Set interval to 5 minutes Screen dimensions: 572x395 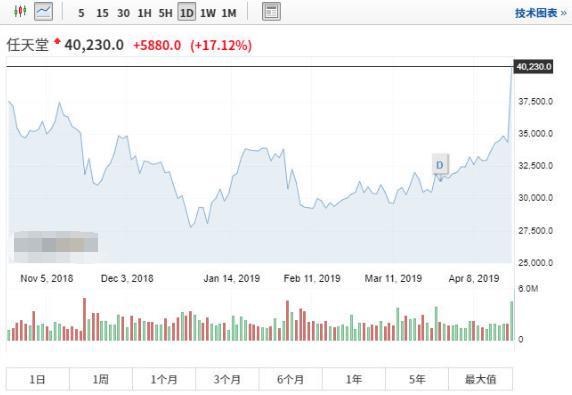[81, 13]
